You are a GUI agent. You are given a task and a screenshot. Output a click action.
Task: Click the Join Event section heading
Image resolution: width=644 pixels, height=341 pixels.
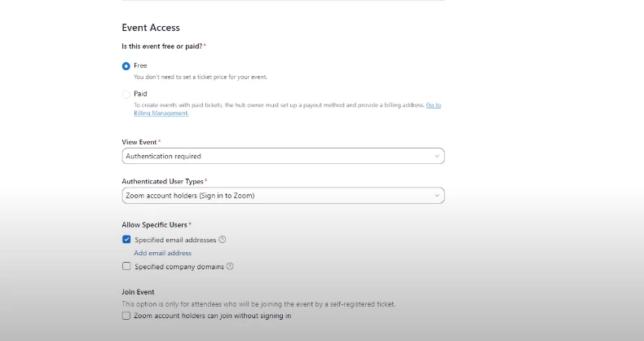(x=139, y=291)
